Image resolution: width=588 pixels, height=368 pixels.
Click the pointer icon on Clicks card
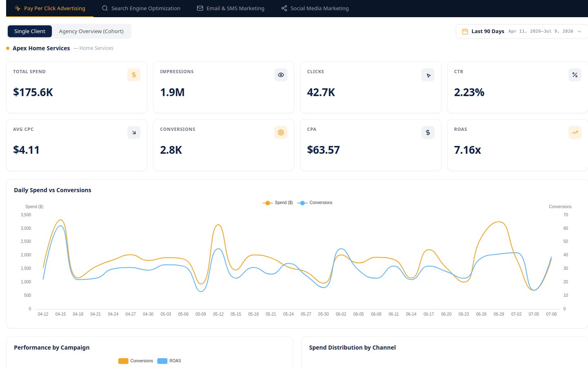tap(428, 75)
